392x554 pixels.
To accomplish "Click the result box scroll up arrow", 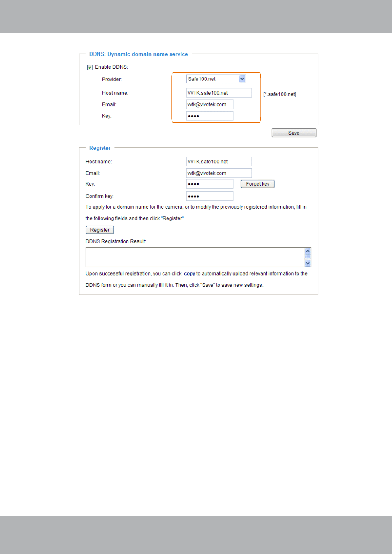I will coord(308,251).
